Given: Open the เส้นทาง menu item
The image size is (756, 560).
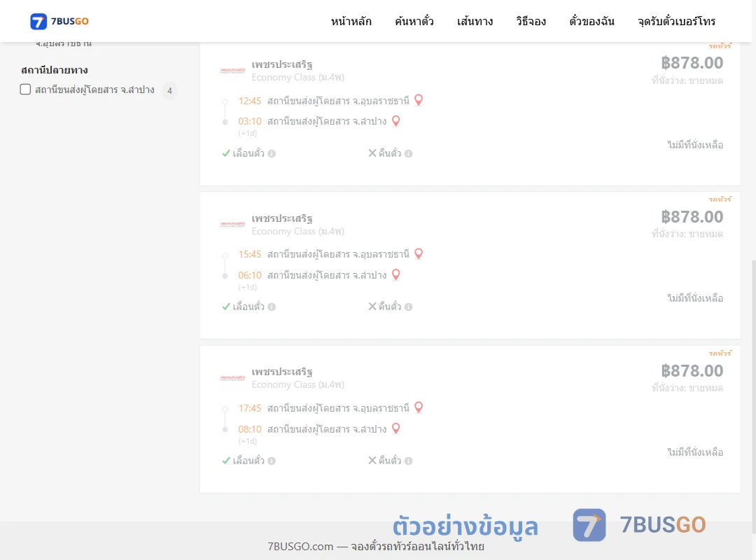Looking at the screenshot, I should click(475, 21).
